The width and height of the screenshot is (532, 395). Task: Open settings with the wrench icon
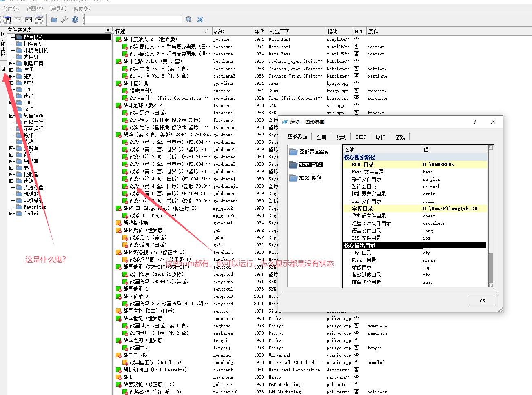click(x=64, y=19)
